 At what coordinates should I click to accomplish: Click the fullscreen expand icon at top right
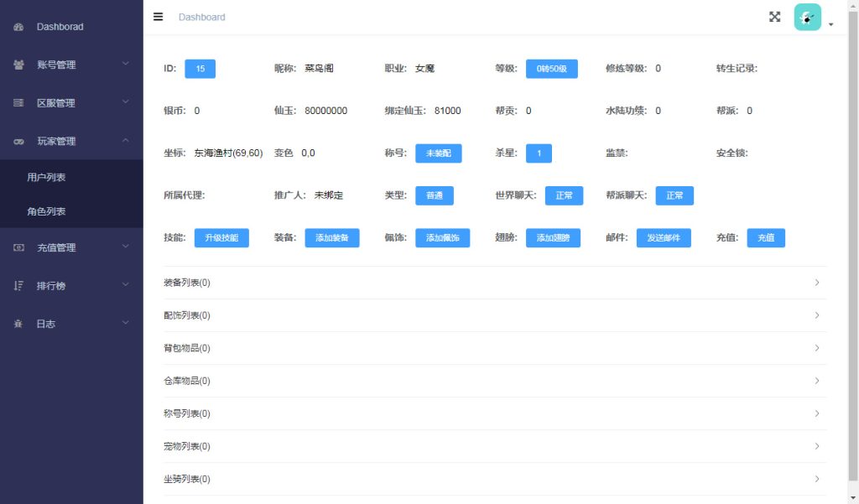[x=774, y=17]
